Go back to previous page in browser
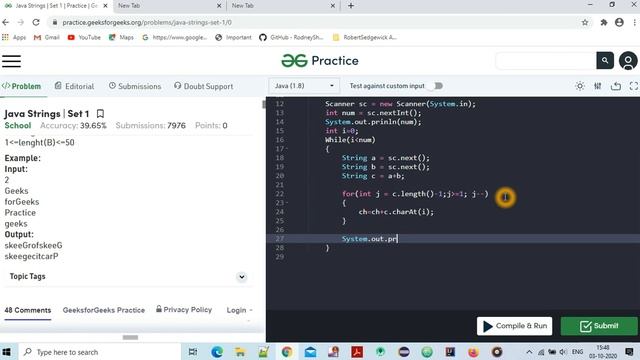 click(6, 22)
